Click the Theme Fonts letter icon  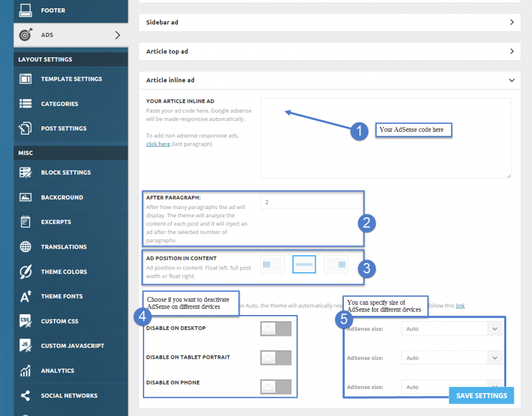[x=25, y=296]
